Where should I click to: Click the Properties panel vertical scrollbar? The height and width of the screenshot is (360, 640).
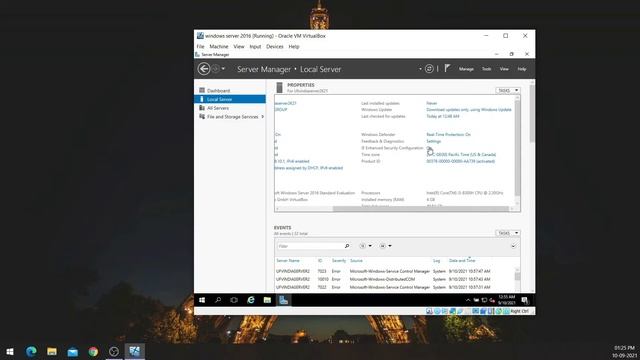coord(518,147)
